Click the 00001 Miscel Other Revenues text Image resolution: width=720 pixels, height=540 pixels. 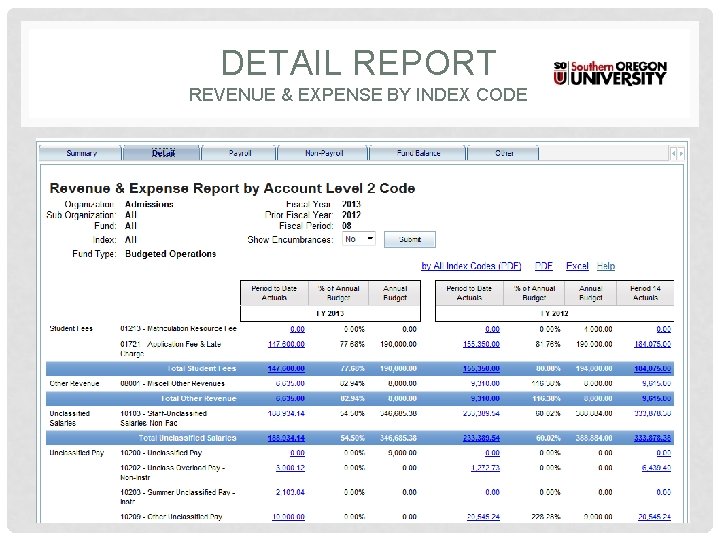[x=172, y=383]
